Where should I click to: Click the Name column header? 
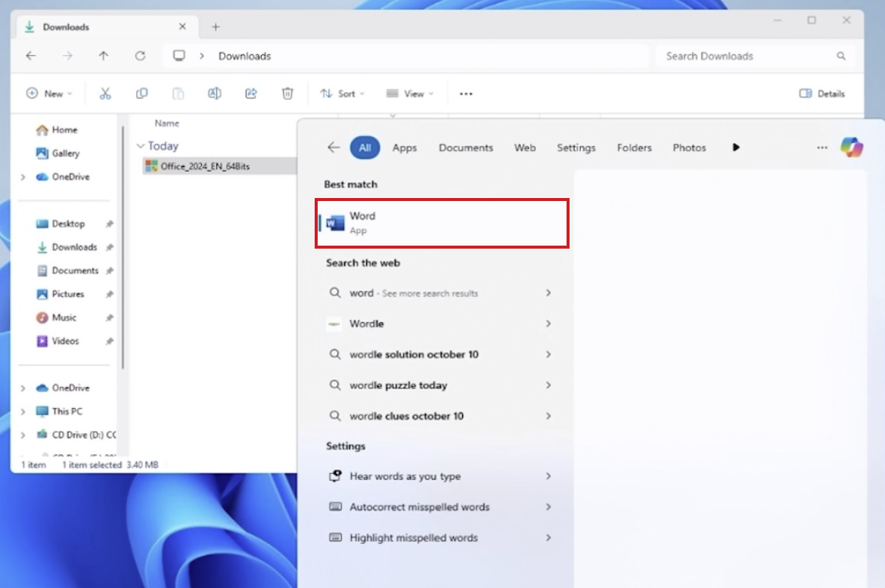(x=167, y=123)
